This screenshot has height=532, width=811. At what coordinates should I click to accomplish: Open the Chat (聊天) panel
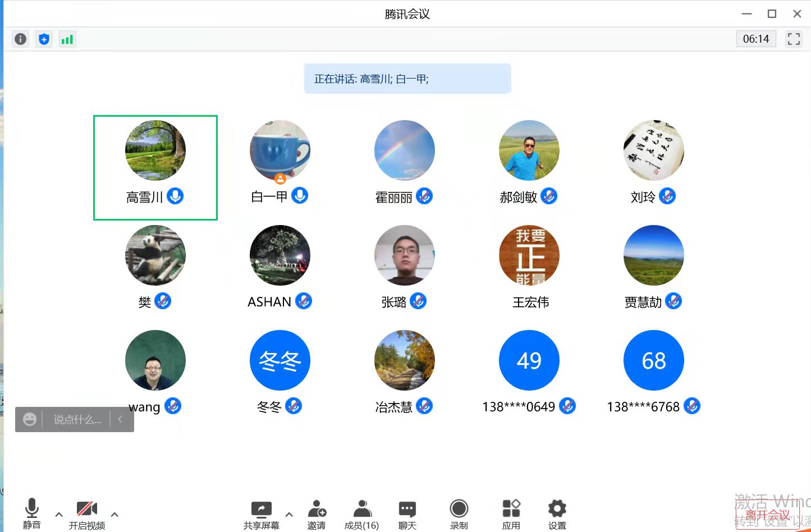point(407,514)
